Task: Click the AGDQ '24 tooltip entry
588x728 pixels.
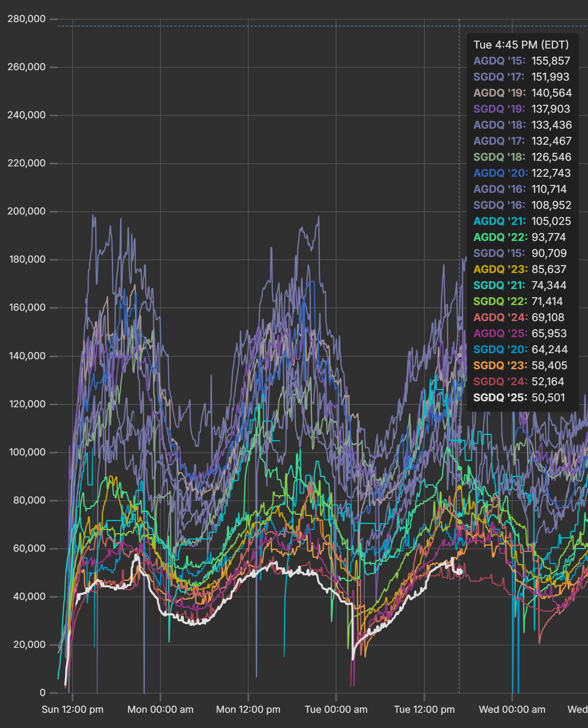Action: tap(519, 317)
